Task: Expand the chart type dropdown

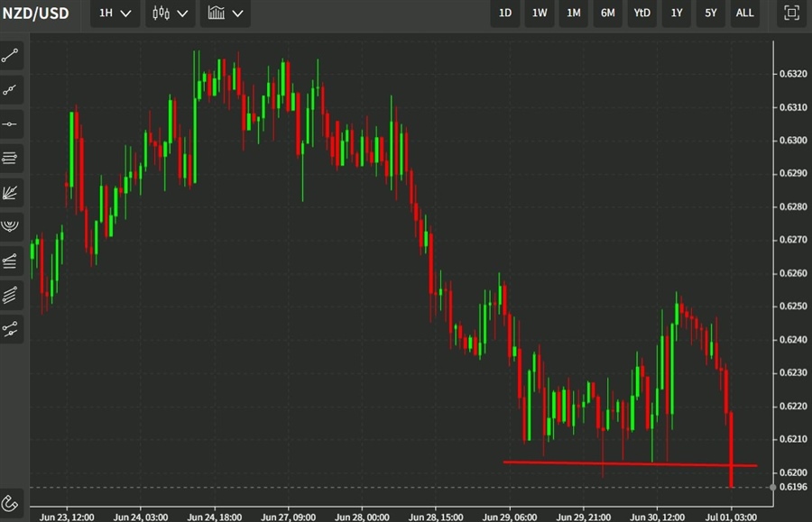Action: point(225,14)
